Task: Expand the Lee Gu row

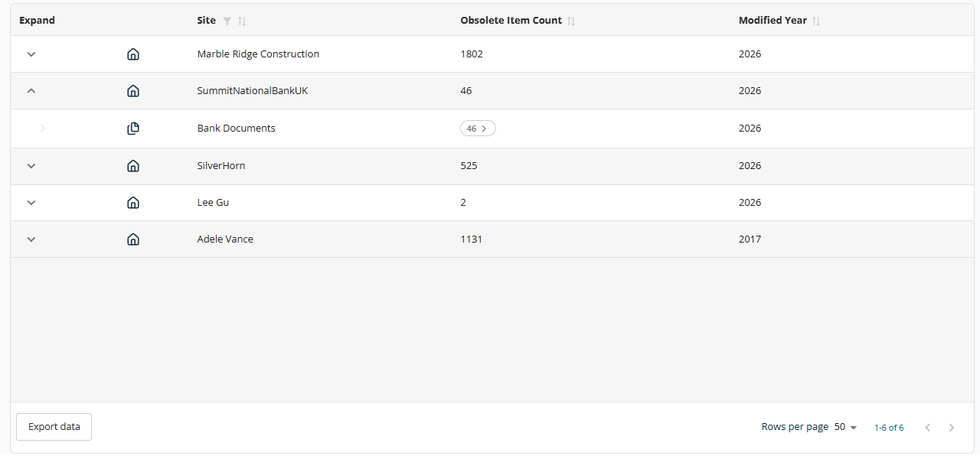Action: (31, 203)
